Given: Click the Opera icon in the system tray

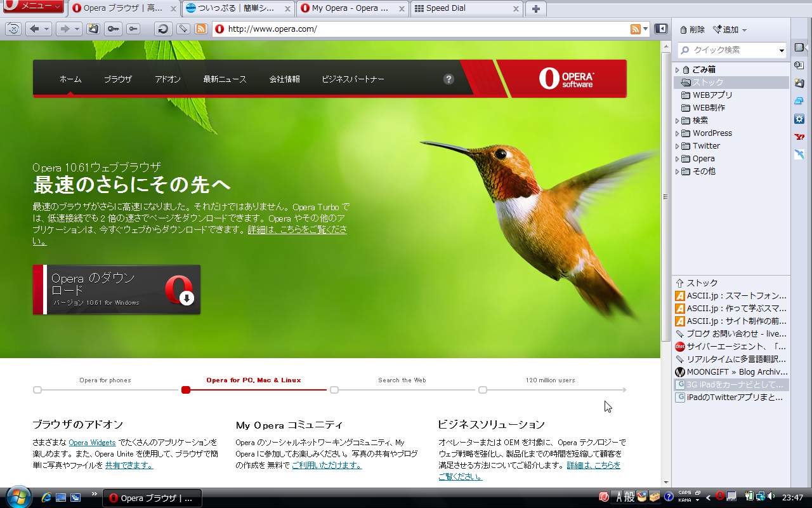Looking at the screenshot, I should [x=720, y=496].
